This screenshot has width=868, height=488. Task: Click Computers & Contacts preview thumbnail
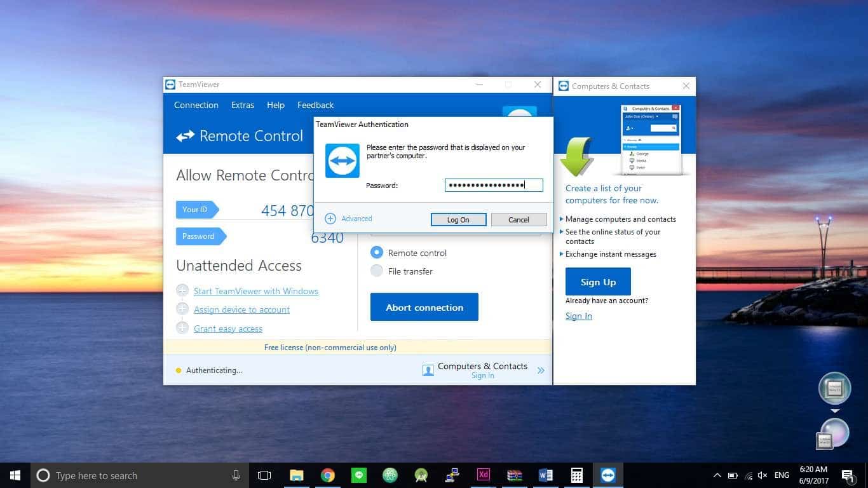click(x=651, y=140)
